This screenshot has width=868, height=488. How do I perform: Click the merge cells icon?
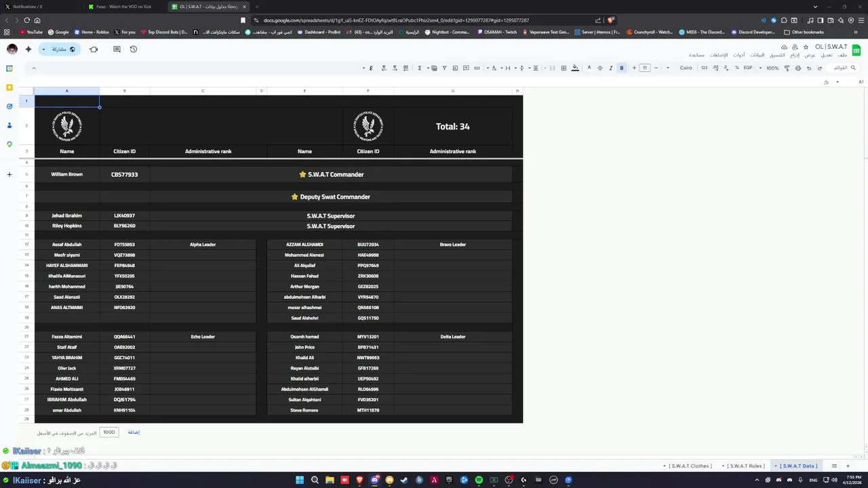(552, 68)
